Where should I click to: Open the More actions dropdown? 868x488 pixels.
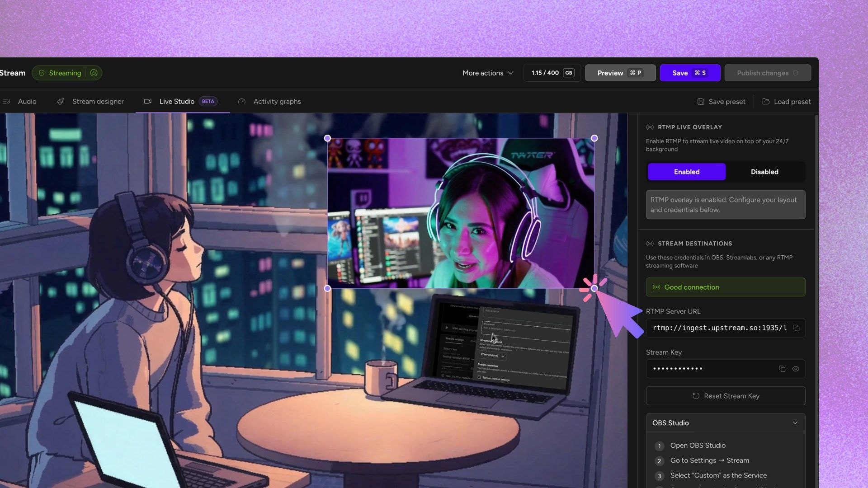coord(488,73)
